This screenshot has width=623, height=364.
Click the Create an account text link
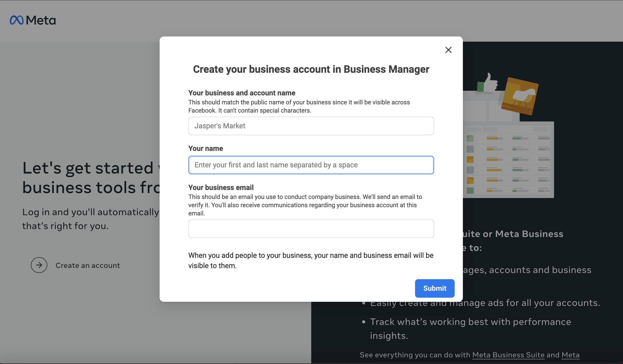pos(88,265)
